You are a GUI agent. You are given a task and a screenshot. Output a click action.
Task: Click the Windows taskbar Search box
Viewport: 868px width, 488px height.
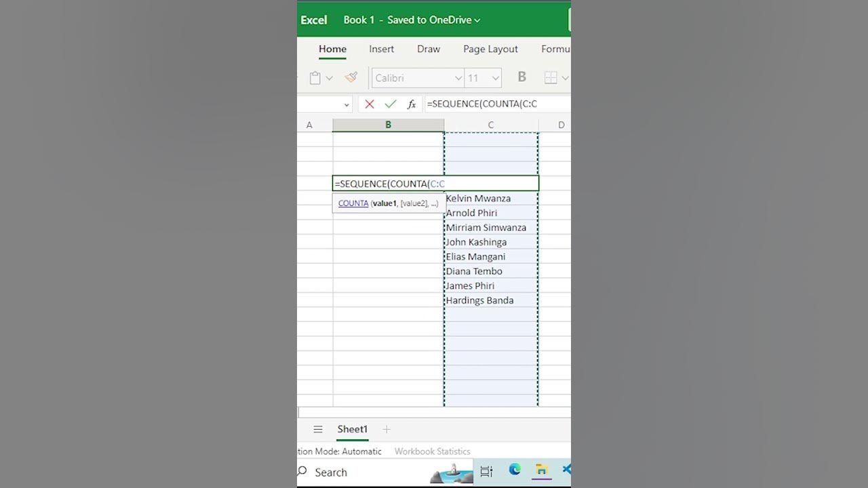(384, 472)
